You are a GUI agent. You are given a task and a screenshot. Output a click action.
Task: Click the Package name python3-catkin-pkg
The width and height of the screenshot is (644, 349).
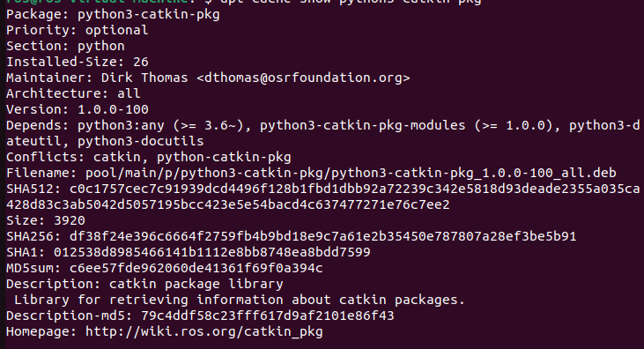click(x=149, y=15)
